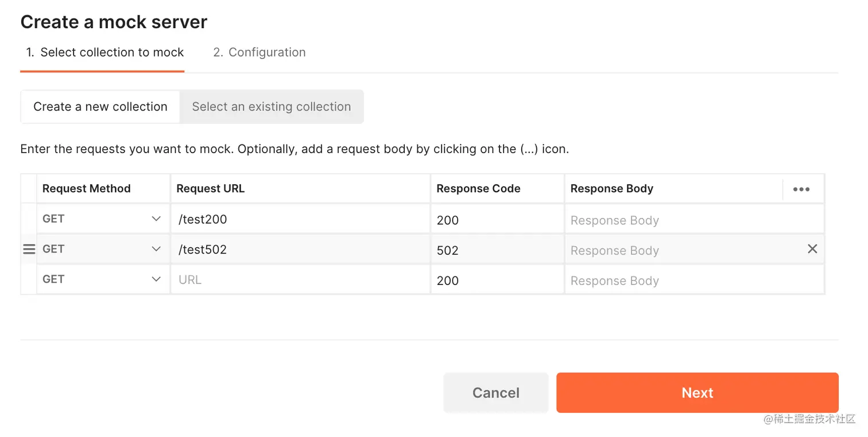Select the 'Select collection to mock' tab
The image size is (868, 437).
pos(104,53)
